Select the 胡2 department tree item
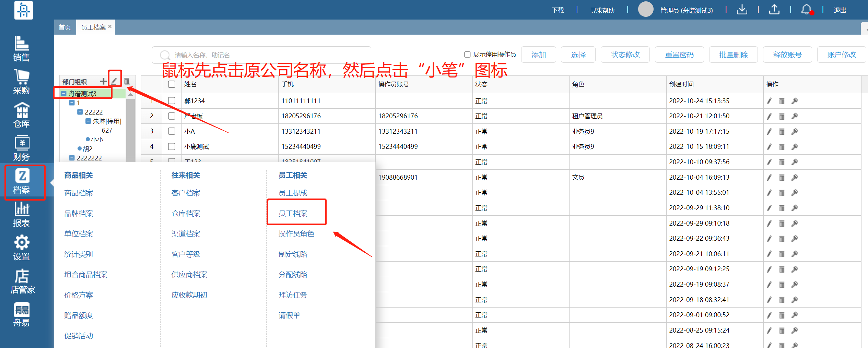868x348 pixels. pos(87,149)
